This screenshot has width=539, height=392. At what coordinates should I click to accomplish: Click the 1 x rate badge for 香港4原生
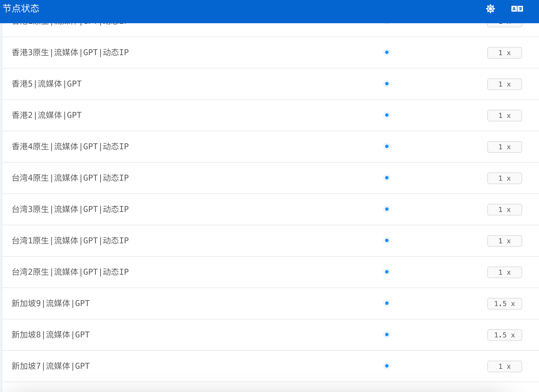tap(505, 147)
